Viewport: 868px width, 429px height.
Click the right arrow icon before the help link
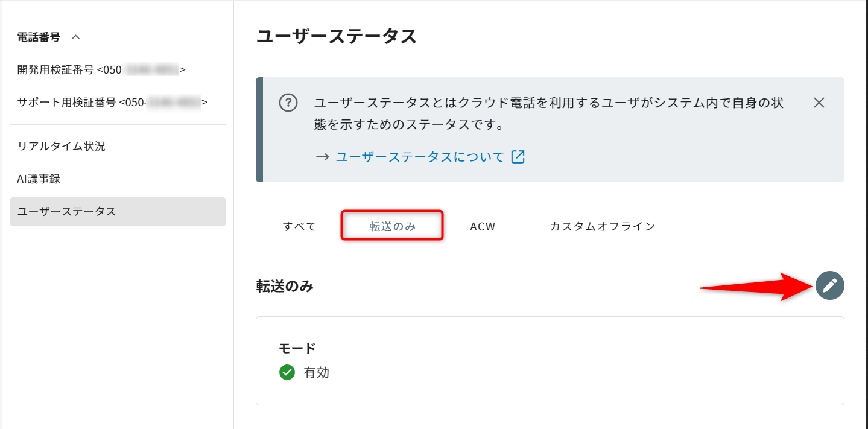coord(323,157)
